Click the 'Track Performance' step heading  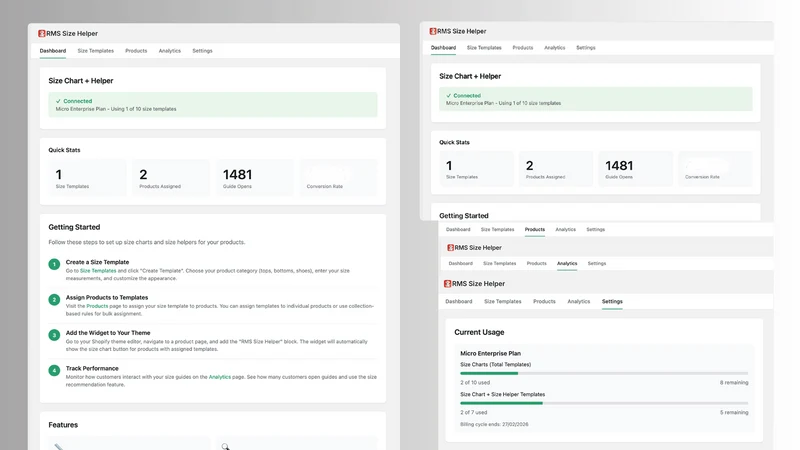(92, 368)
